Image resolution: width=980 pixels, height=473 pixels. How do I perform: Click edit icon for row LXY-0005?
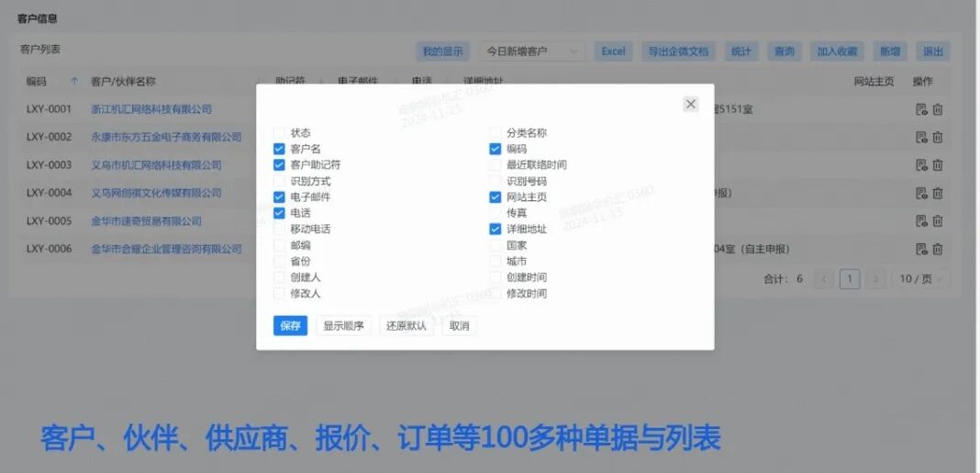[x=921, y=220]
